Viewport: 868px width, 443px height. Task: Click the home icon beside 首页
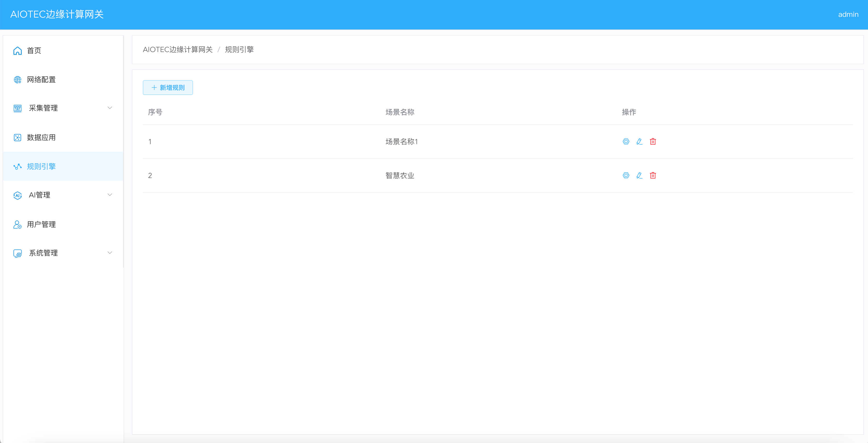(x=18, y=50)
